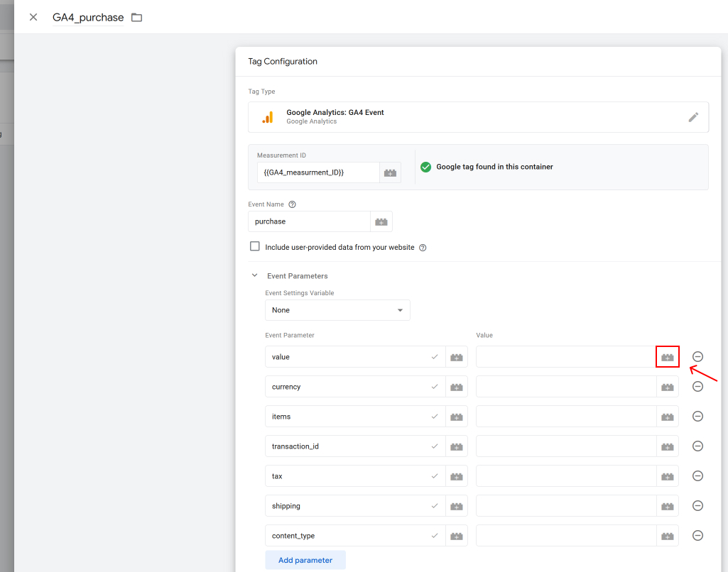Rename the GA4_purchase tag title
728x572 pixels.
click(88, 18)
